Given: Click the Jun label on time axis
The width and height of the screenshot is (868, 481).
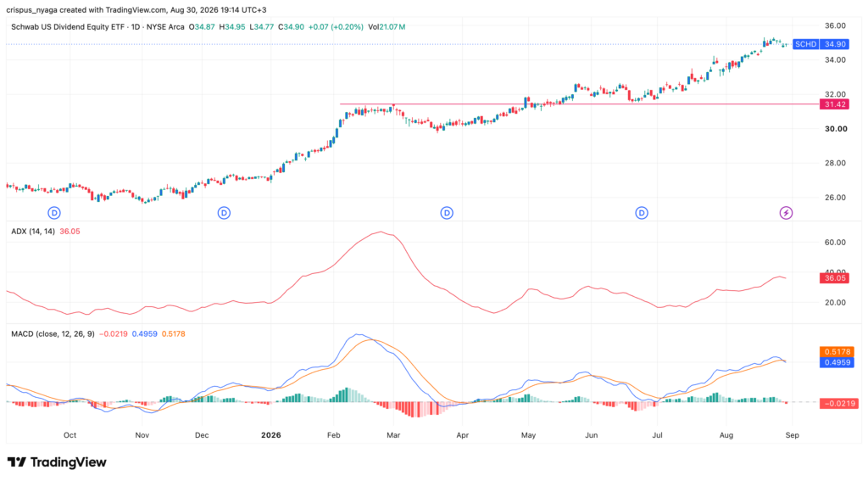Looking at the screenshot, I should point(592,435).
